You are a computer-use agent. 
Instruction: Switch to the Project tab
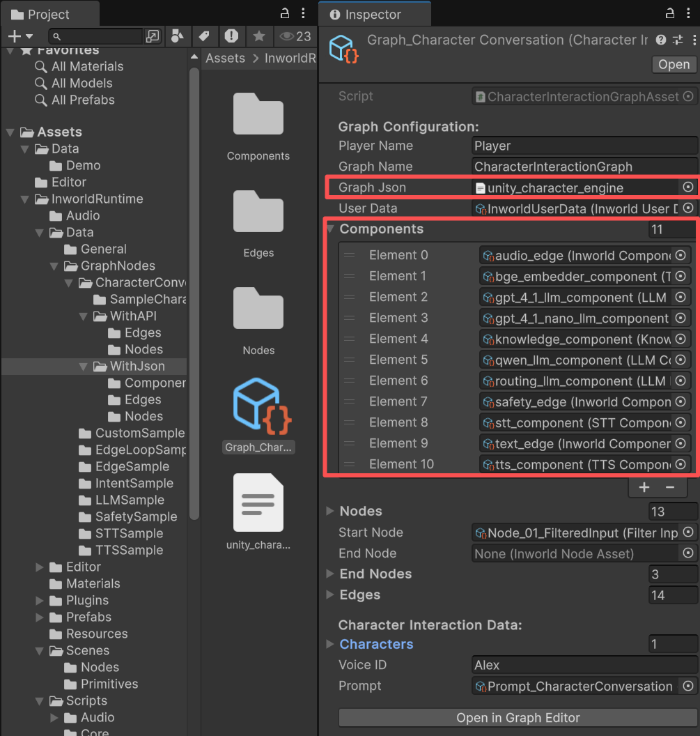click(x=47, y=13)
